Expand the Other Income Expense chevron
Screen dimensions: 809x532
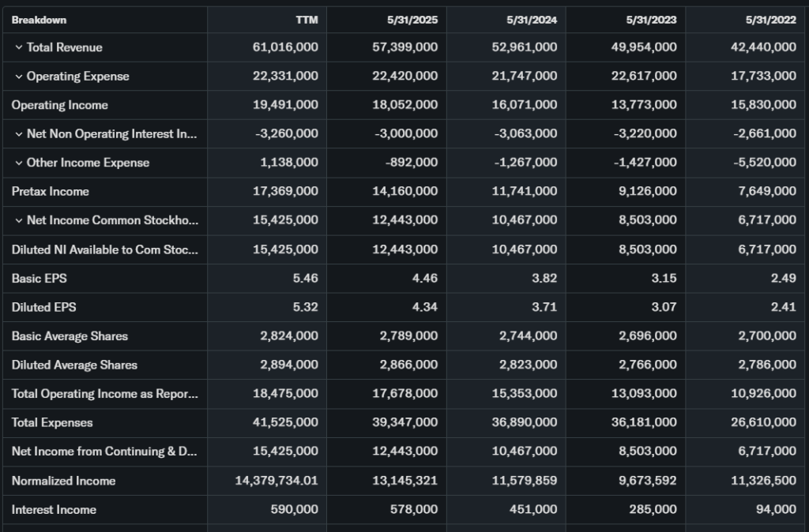(x=18, y=163)
